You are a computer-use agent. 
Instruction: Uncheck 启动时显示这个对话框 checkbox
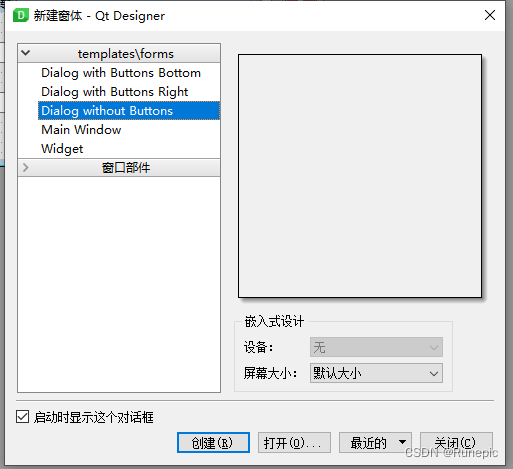click(x=22, y=417)
